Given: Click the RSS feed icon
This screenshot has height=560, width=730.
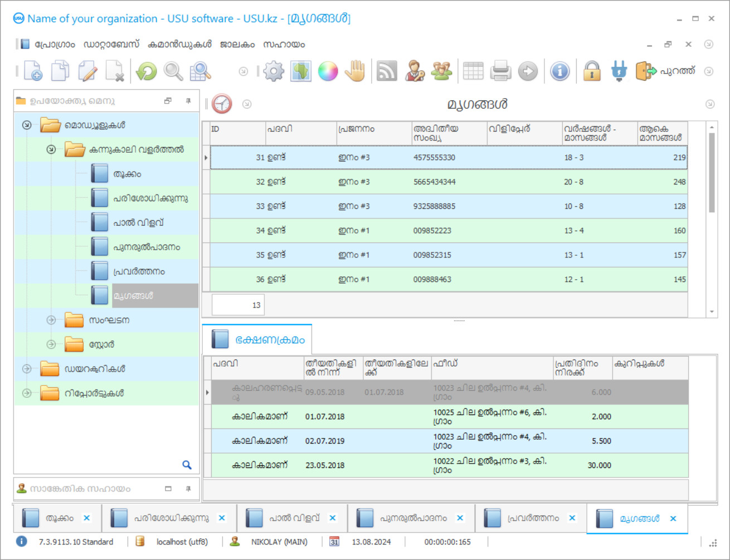Looking at the screenshot, I should click(387, 71).
